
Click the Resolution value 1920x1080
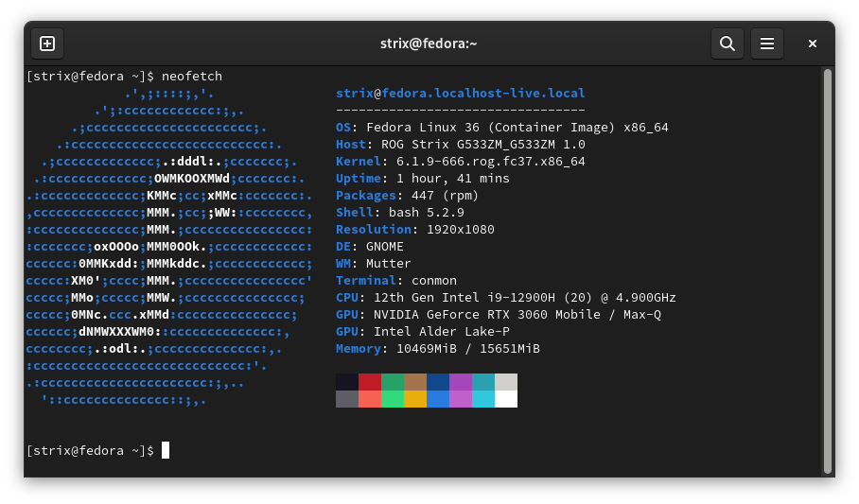pyautogui.click(x=460, y=229)
